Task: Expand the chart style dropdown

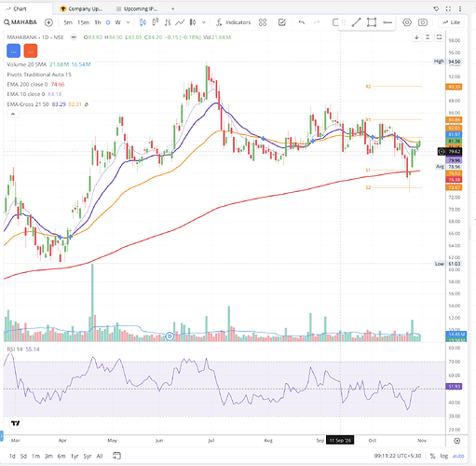Action: [204, 22]
